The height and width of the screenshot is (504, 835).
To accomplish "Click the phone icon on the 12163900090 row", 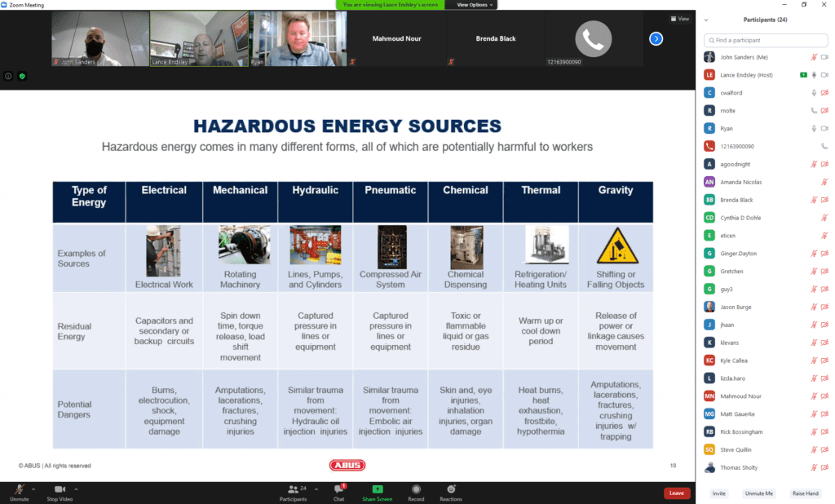I will point(824,147).
